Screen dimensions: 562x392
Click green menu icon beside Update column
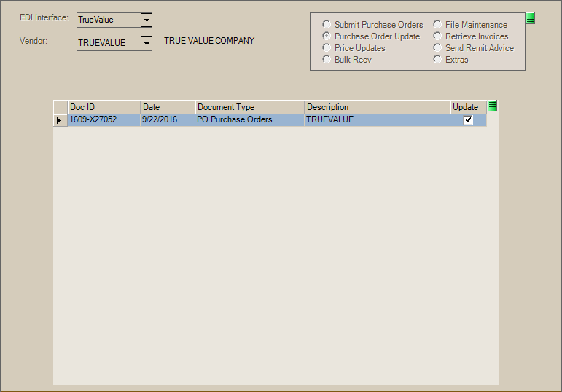(x=493, y=106)
